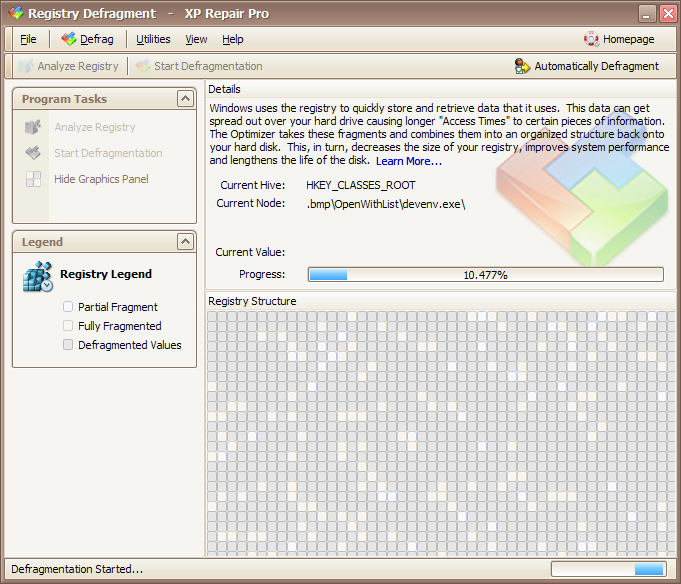The height and width of the screenshot is (584, 681).
Task: Click the Automatically Defragment icon
Action: tap(522, 66)
